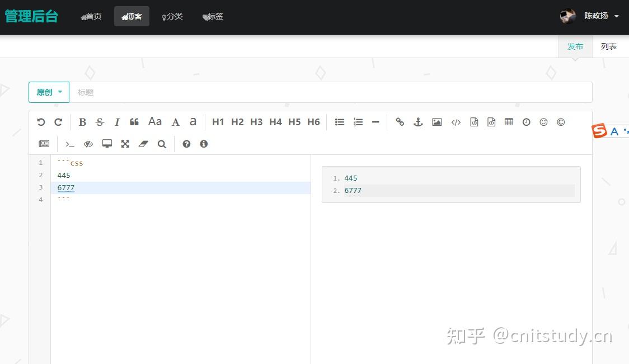
Task: Convert selection to uppercase A
Action: point(175,122)
